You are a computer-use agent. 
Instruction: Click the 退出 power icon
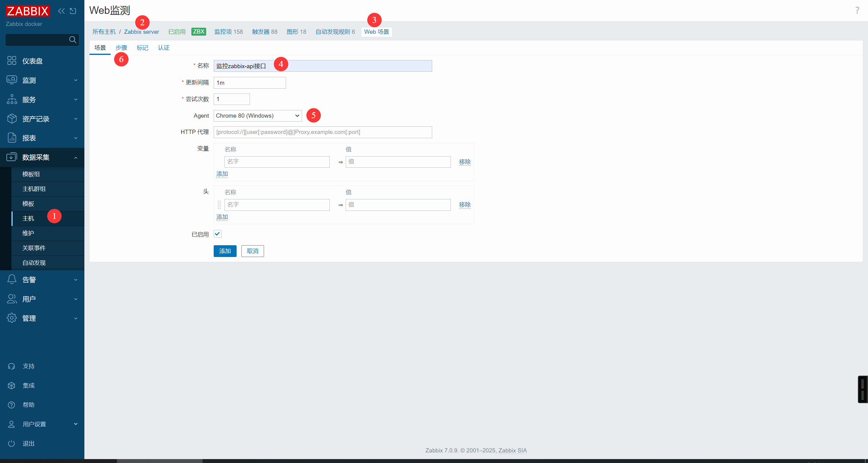(x=11, y=443)
